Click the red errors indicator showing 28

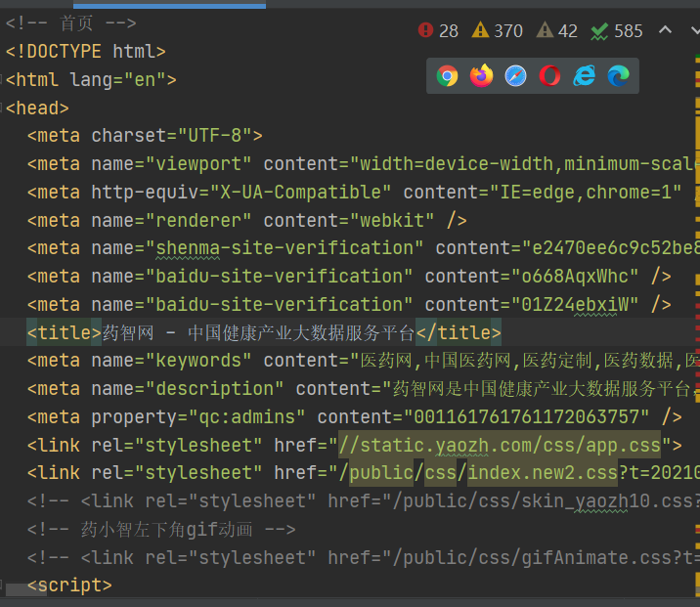point(438,31)
